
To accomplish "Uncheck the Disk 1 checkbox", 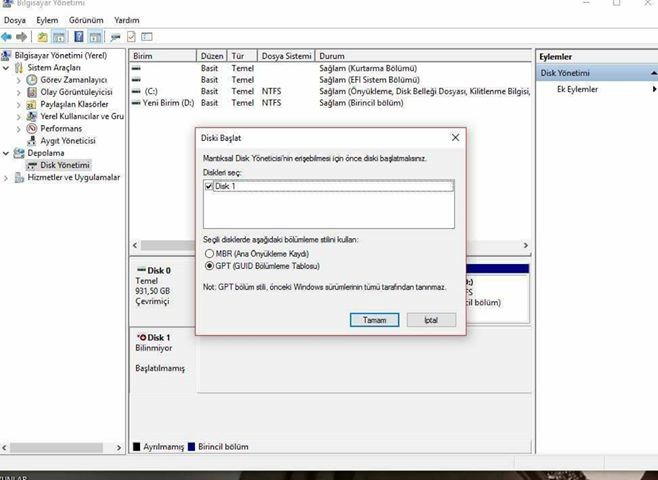I will coord(208,186).
